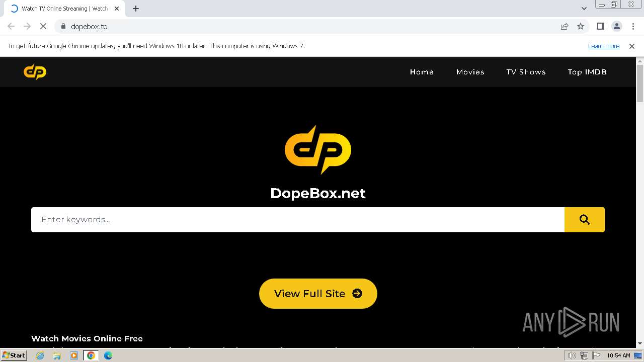View site information lock icon
This screenshot has width=644, height=362.
click(63, 26)
